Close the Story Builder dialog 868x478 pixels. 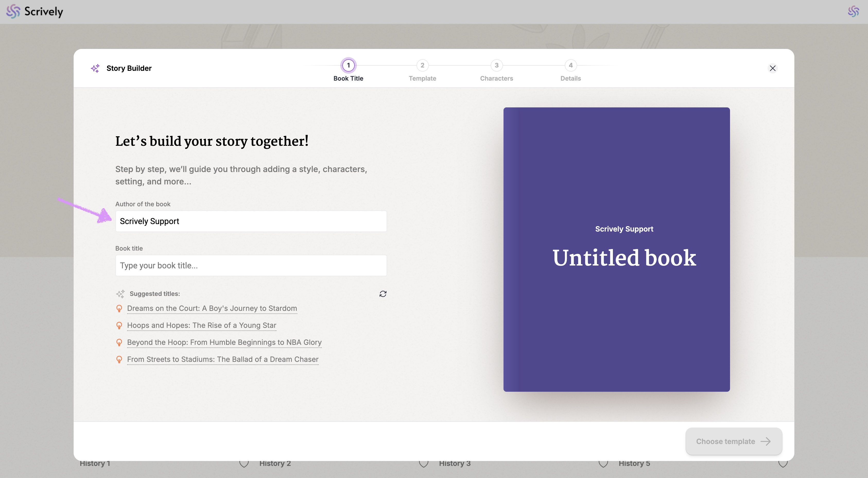[x=772, y=69]
